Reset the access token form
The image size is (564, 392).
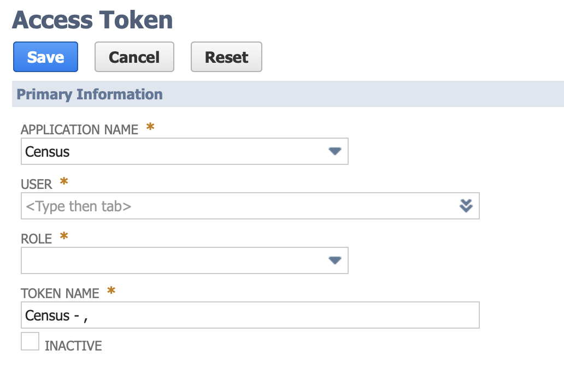tap(226, 57)
